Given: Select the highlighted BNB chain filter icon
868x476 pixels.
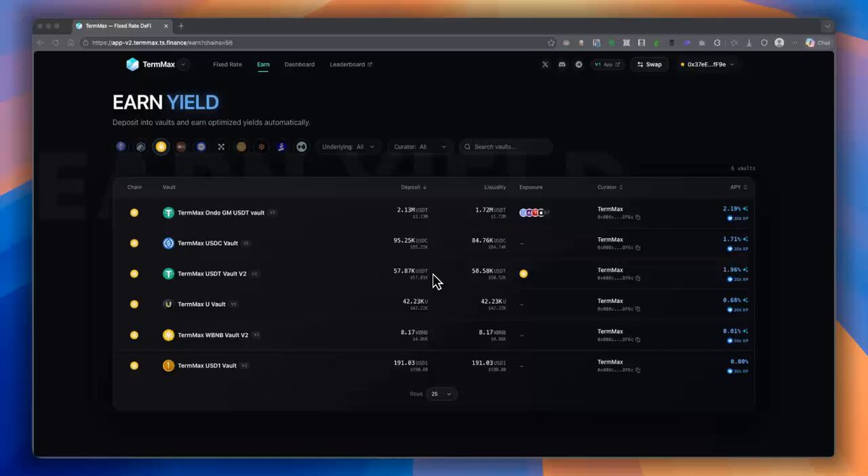Looking at the screenshot, I should pyautogui.click(x=161, y=147).
